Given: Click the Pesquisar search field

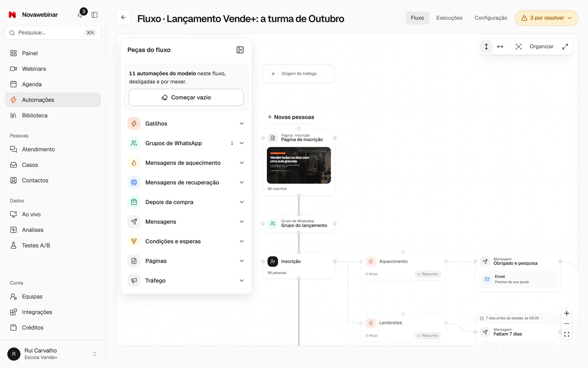Looking at the screenshot, I should [x=53, y=33].
